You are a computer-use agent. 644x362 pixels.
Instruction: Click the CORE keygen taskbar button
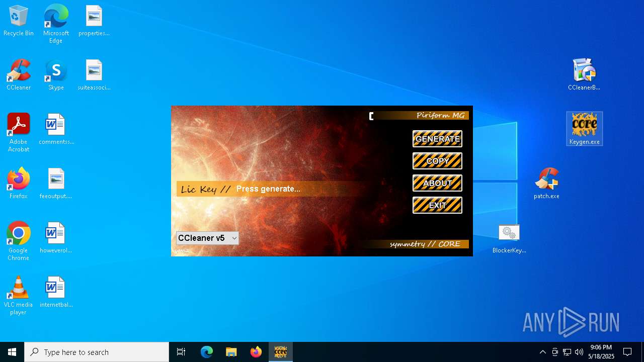click(x=281, y=352)
